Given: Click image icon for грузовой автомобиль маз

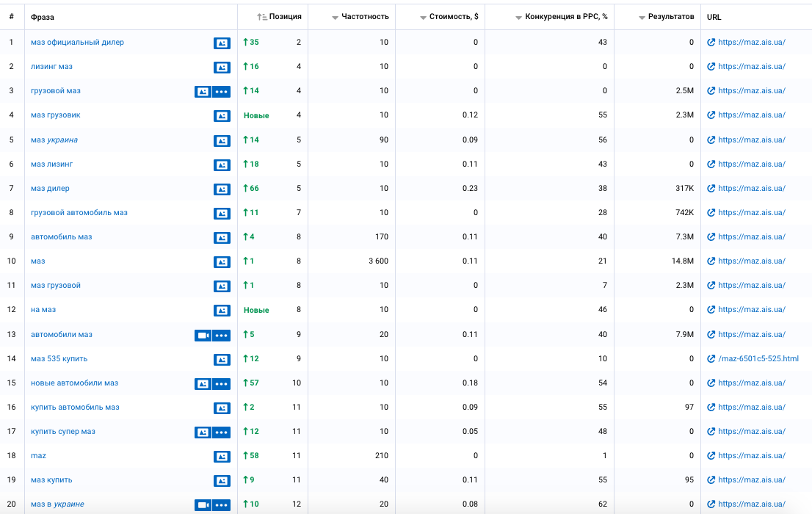Looking at the screenshot, I should (x=222, y=214).
